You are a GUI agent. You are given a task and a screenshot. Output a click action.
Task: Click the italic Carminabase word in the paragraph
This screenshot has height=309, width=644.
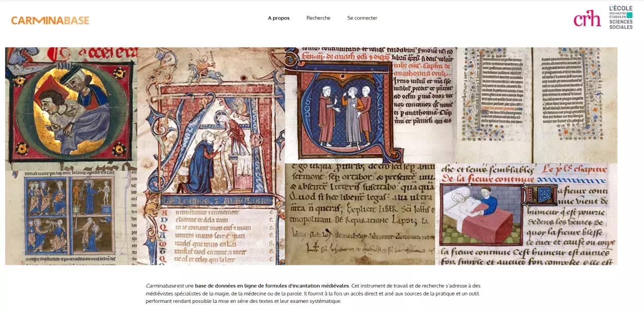click(x=161, y=285)
